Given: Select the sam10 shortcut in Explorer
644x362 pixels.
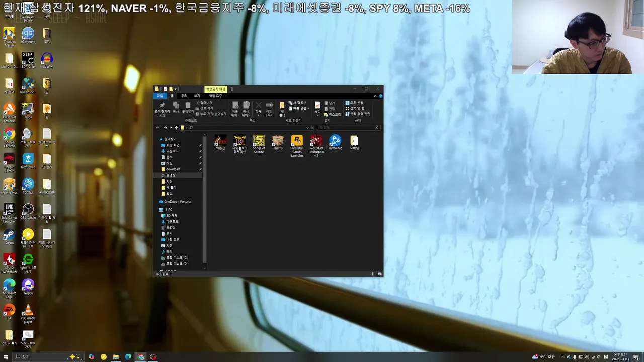Looking at the screenshot, I should click(x=278, y=143).
